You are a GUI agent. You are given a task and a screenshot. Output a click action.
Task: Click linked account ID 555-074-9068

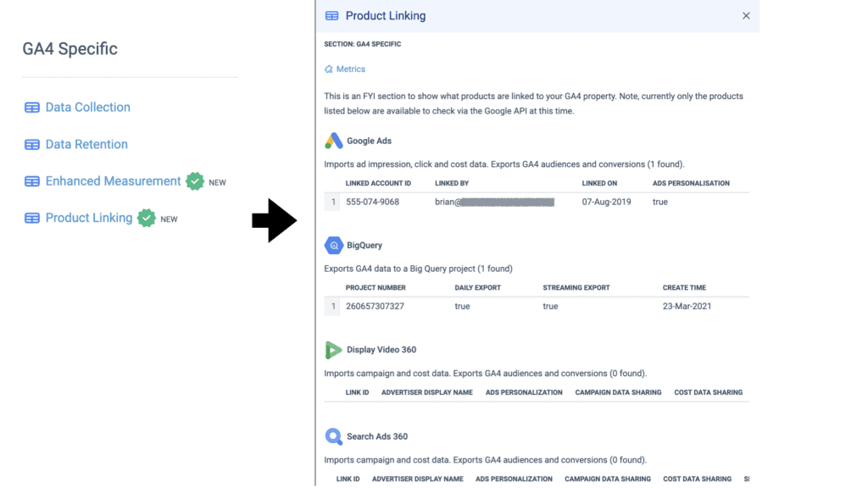click(373, 202)
